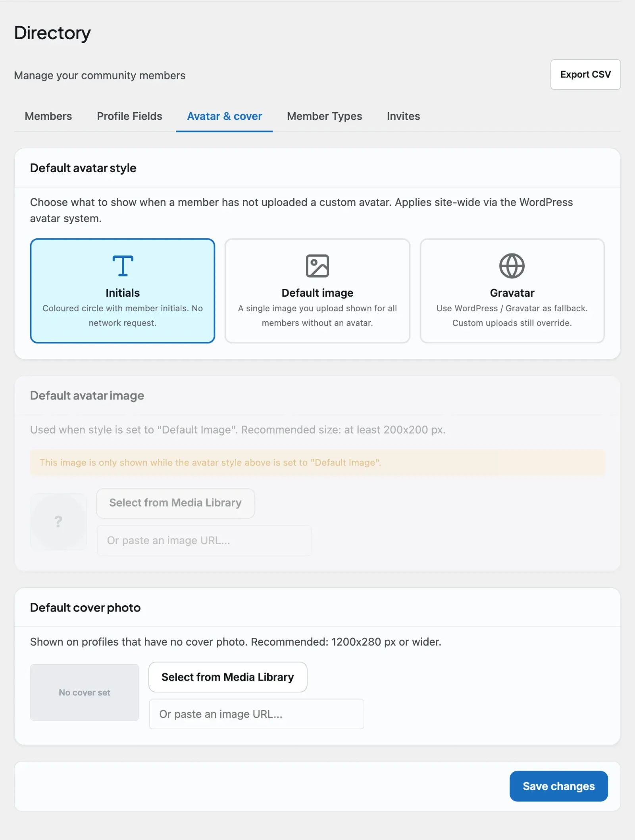Click the 'No cover set' thumbnail
This screenshot has width=635, height=840.
point(85,692)
